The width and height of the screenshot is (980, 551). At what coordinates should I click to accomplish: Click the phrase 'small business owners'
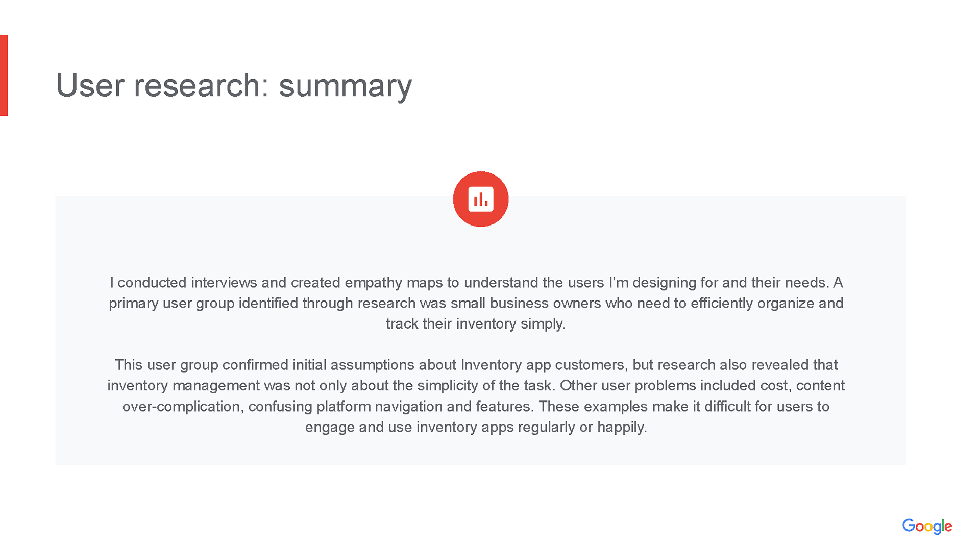pos(526,303)
